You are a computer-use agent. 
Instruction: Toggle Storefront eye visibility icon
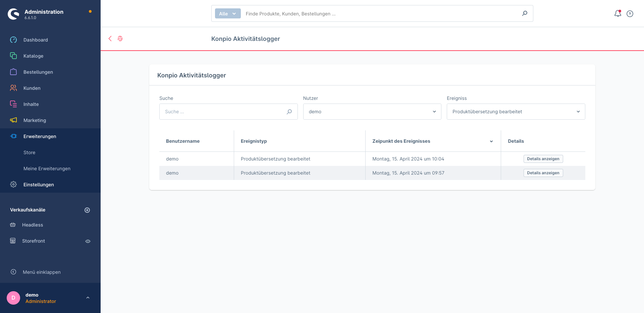[x=88, y=241]
